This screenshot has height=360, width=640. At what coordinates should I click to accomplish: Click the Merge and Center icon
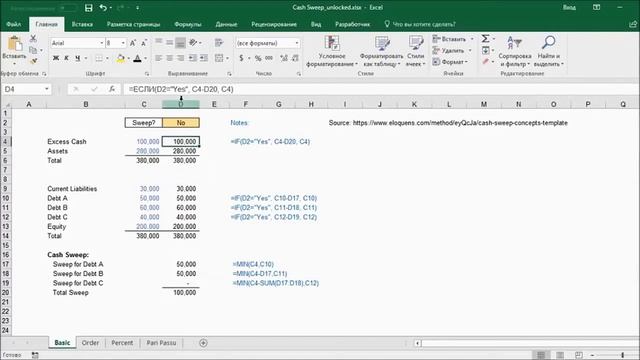tap(219, 58)
